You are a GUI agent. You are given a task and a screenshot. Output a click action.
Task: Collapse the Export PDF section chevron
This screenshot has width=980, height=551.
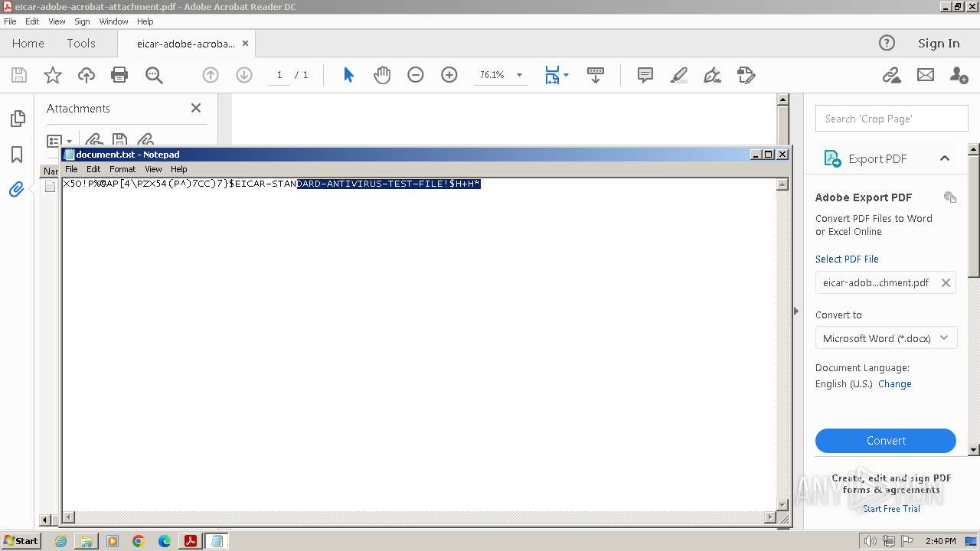[x=945, y=158]
